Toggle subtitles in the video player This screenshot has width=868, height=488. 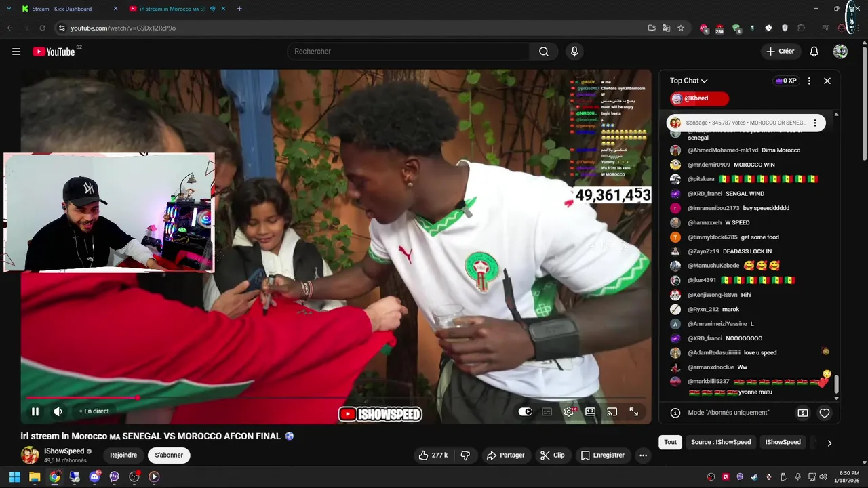click(x=547, y=411)
